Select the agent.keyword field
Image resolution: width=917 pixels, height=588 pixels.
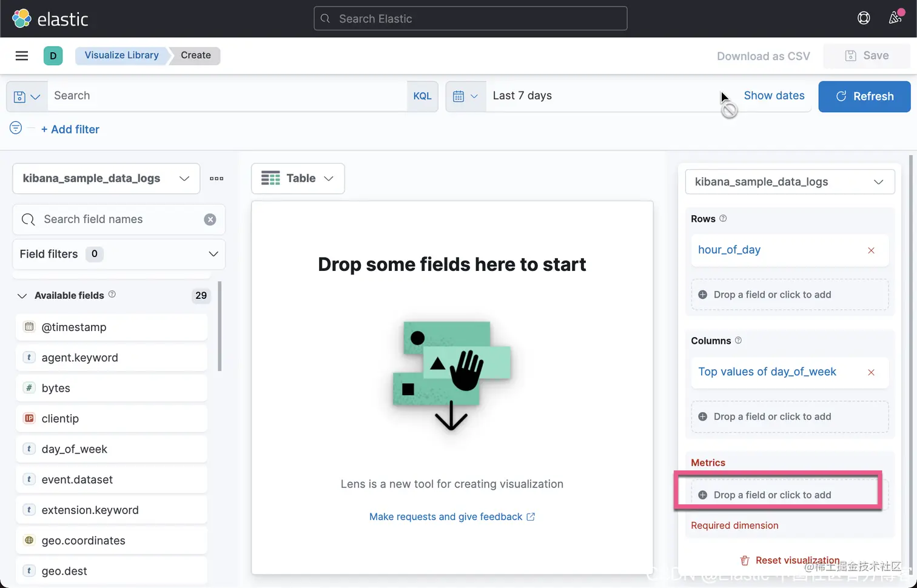[x=112, y=358]
